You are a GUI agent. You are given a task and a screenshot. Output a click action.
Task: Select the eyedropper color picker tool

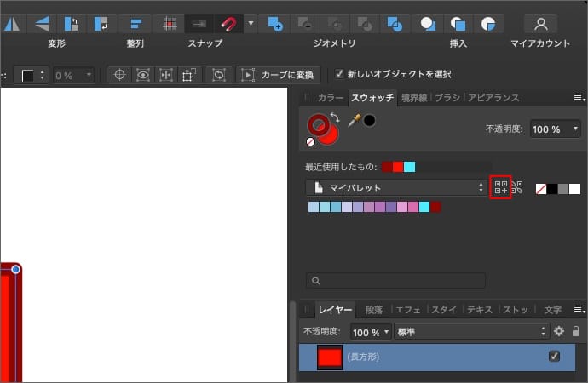(354, 121)
